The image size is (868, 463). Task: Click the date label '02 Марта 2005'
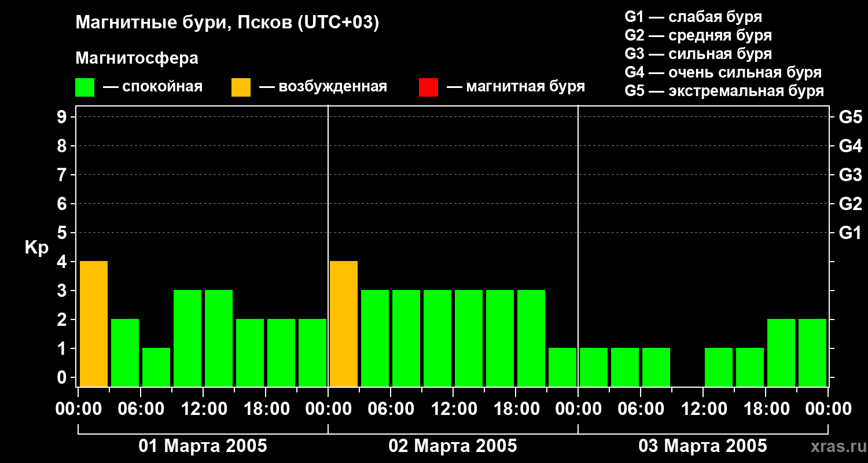[x=453, y=446]
